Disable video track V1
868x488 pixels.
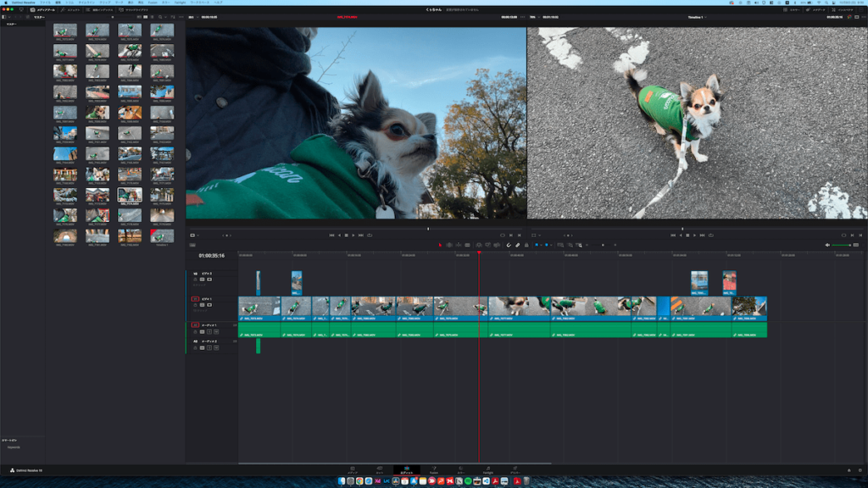(209, 305)
